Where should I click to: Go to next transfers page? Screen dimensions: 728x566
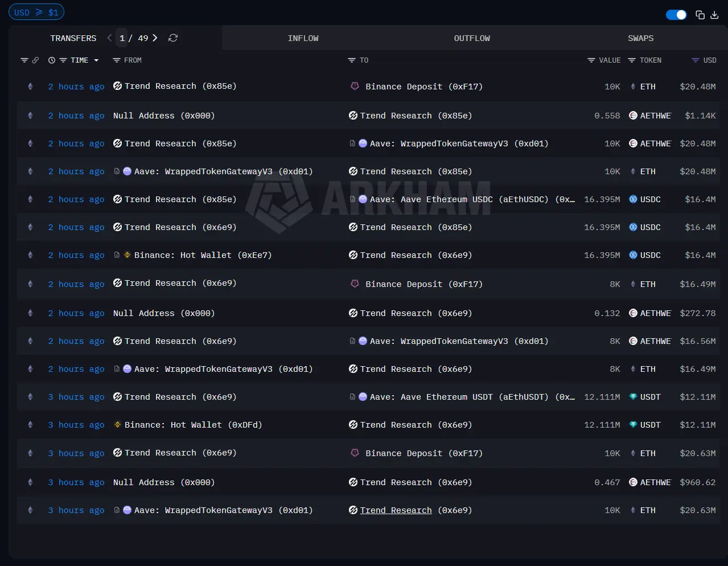[155, 38]
